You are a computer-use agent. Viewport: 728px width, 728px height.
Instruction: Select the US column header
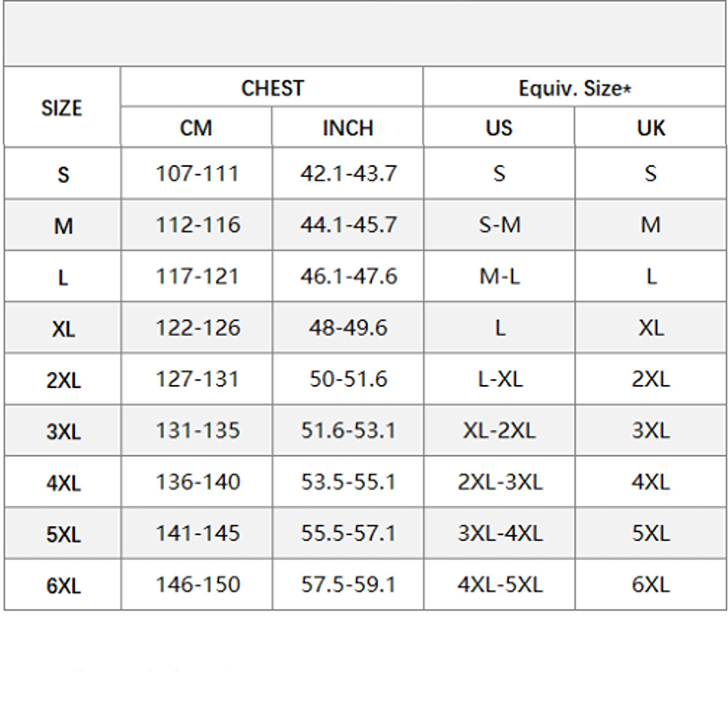click(499, 128)
